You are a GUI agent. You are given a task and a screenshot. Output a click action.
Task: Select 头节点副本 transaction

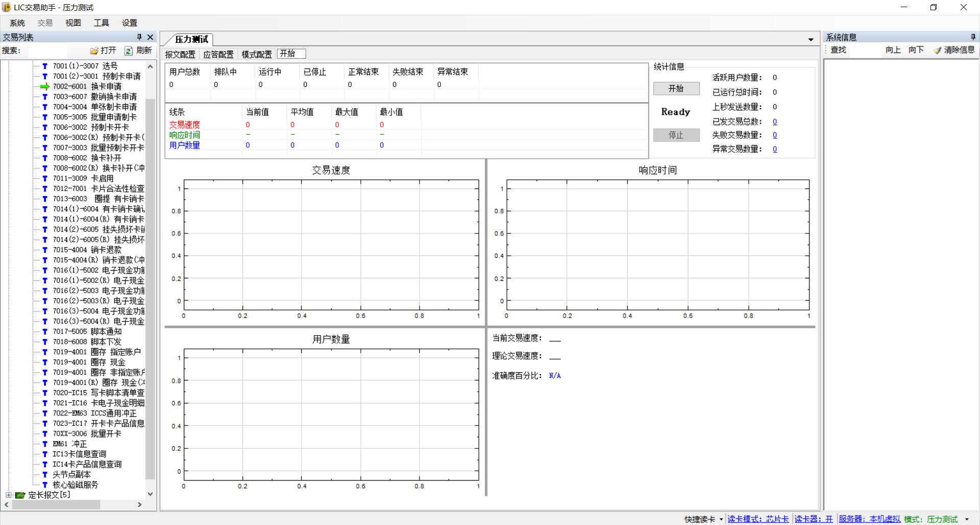click(x=71, y=474)
